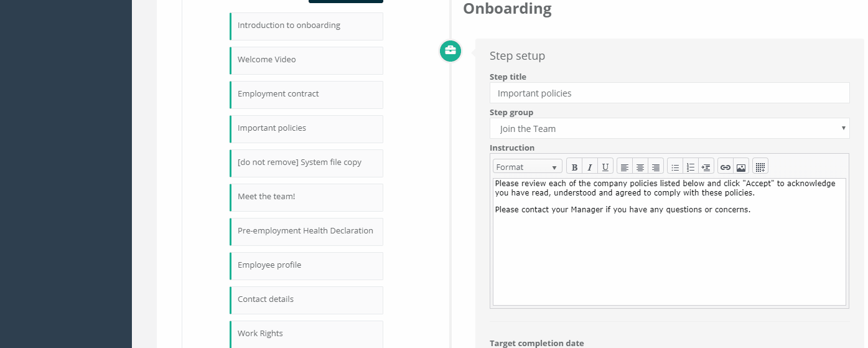Select the Meet the team! step

tap(306, 197)
